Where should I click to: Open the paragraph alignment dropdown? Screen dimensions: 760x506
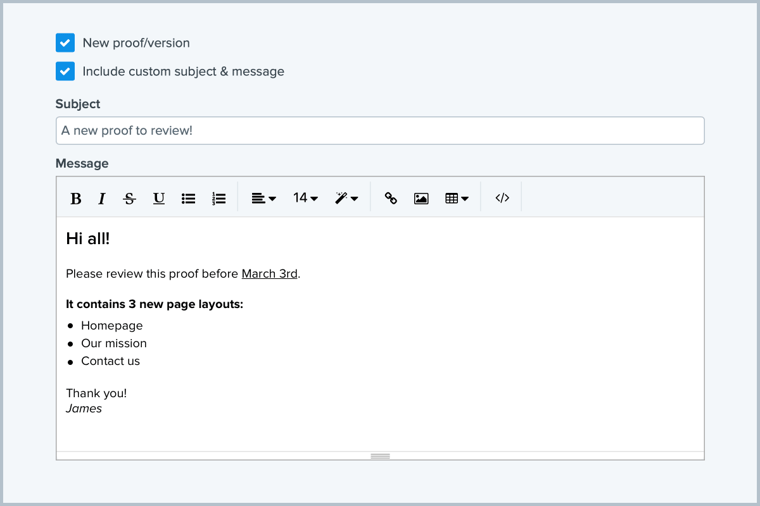point(263,198)
